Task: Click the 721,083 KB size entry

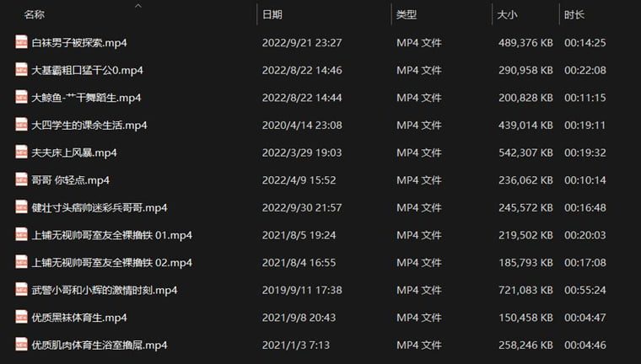Action: coord(525,290)
